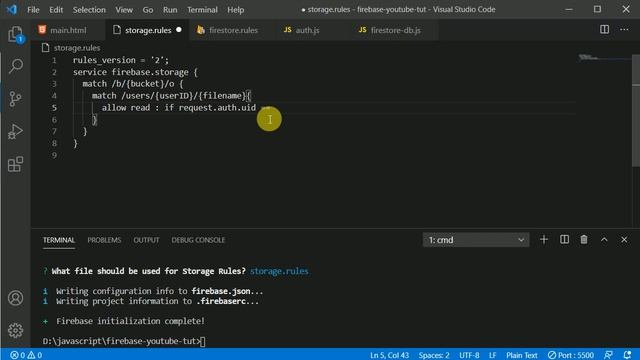Click 'Ln 5, Col 43' in status bar
Screen dimensions: 640x360
(389, 355)
